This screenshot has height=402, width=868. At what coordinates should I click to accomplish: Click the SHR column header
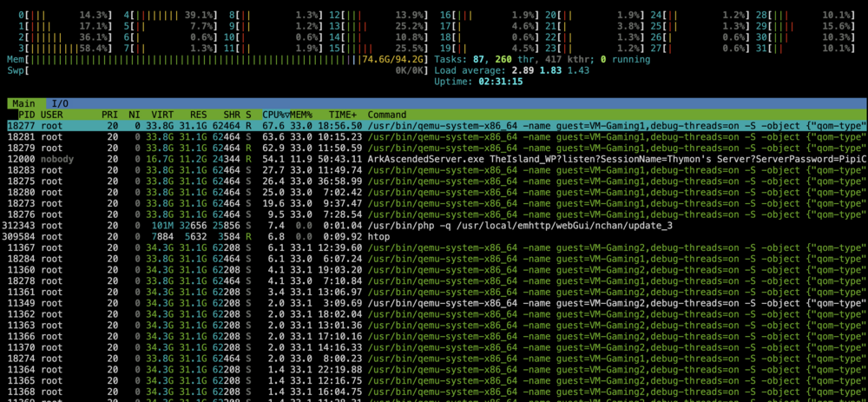pyautogui.click(x=232, y=115)
